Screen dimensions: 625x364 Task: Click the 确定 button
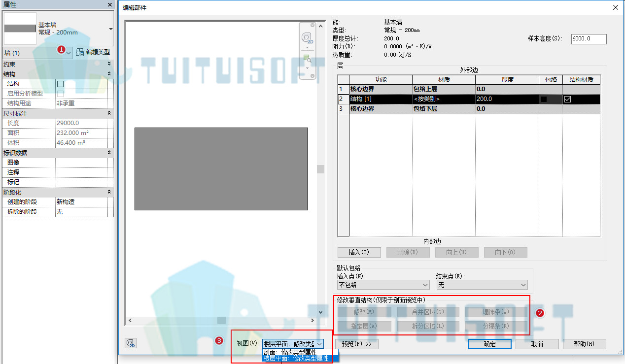489,344
